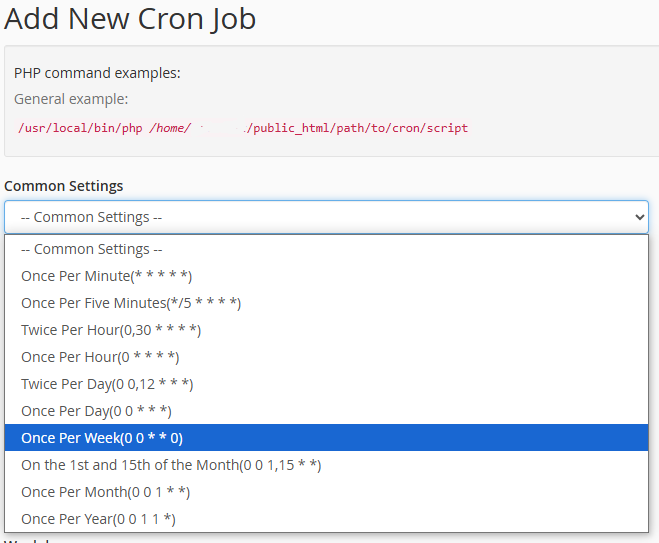The image size is (659, 543).
Task: Click the 'General example:' caption
Action: 71,99
